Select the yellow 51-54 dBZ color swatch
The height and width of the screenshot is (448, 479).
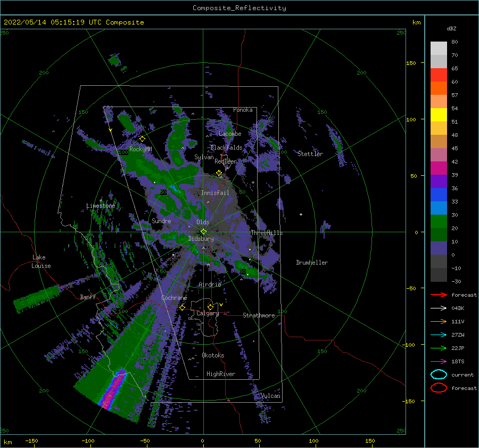tap(439, 115)
